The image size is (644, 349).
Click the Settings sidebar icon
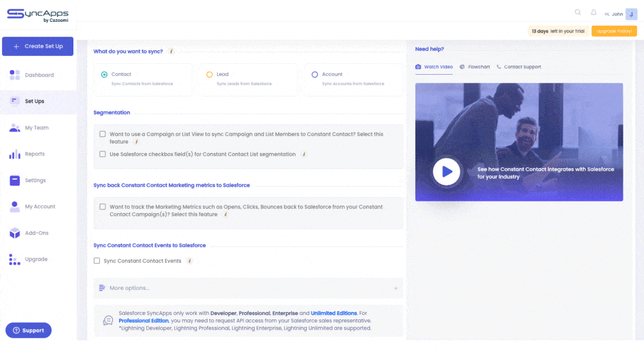[x=15, y=180]
